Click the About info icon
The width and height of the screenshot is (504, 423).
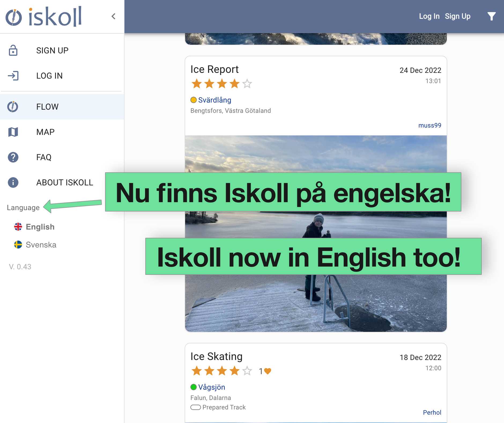[13, 182]
